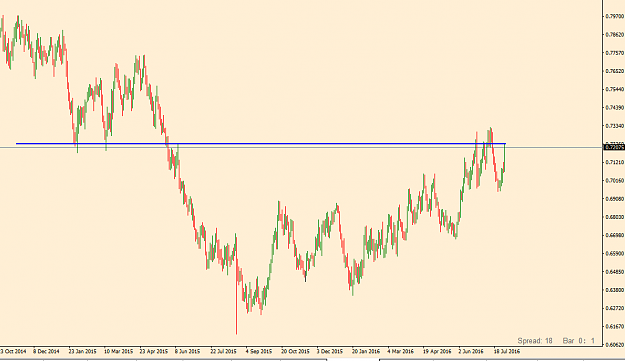Click the 0.61670 price level
625x361 pixels.
[x=614, y=326]
